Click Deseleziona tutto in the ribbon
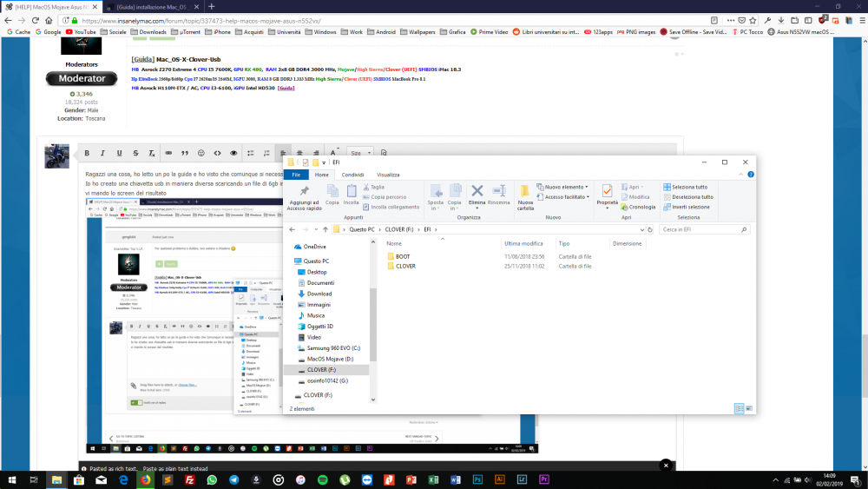 688,197
